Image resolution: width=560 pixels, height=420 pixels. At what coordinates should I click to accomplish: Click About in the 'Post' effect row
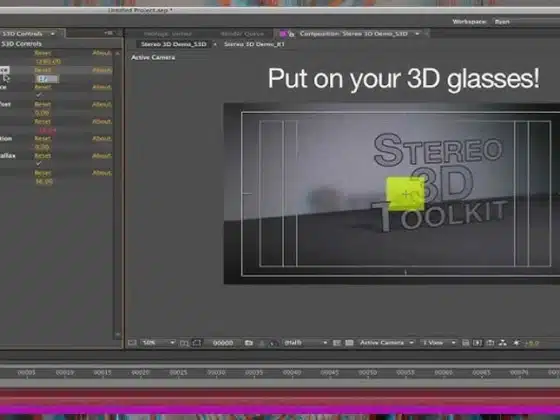(102, 105)
